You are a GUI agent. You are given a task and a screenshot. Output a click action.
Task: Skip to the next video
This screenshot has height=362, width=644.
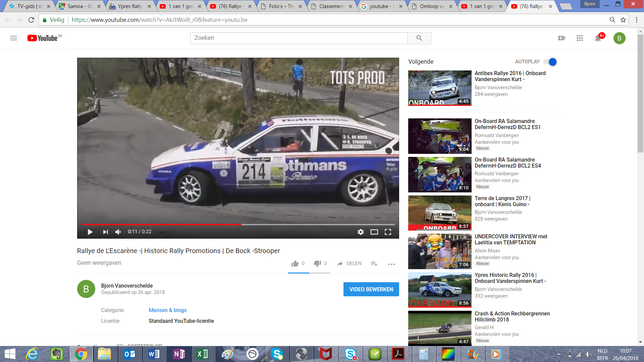pyautogui.click(x=105, y=232)
